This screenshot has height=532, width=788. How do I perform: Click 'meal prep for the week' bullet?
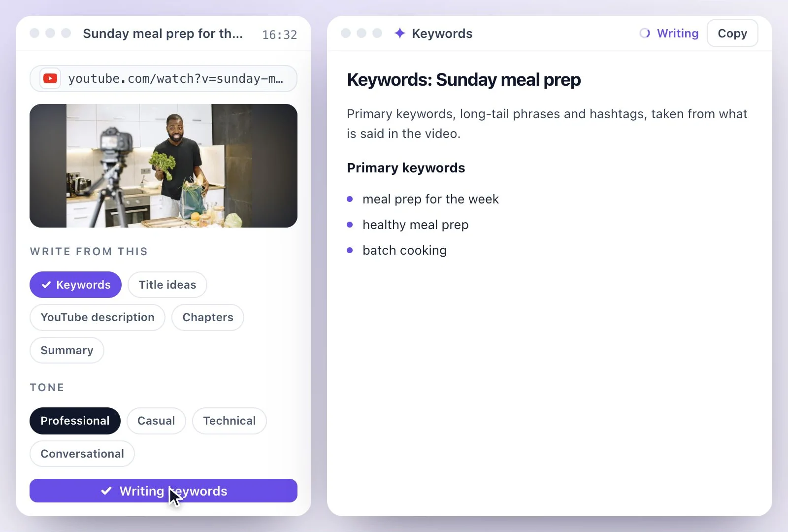click(430, 199)
